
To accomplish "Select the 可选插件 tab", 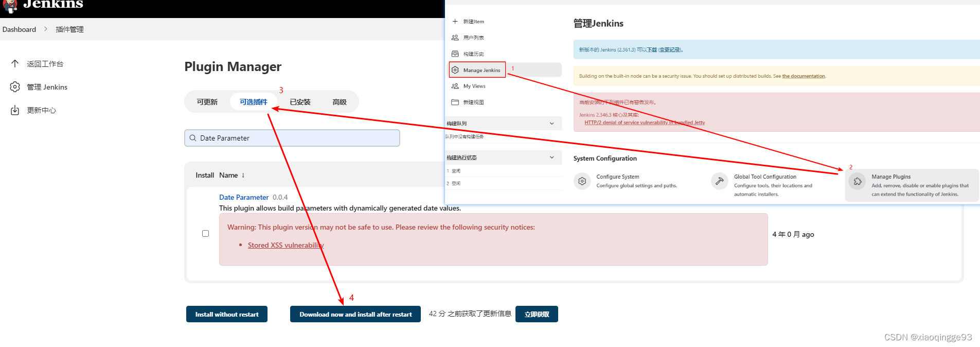I will [x=253, y=102].
